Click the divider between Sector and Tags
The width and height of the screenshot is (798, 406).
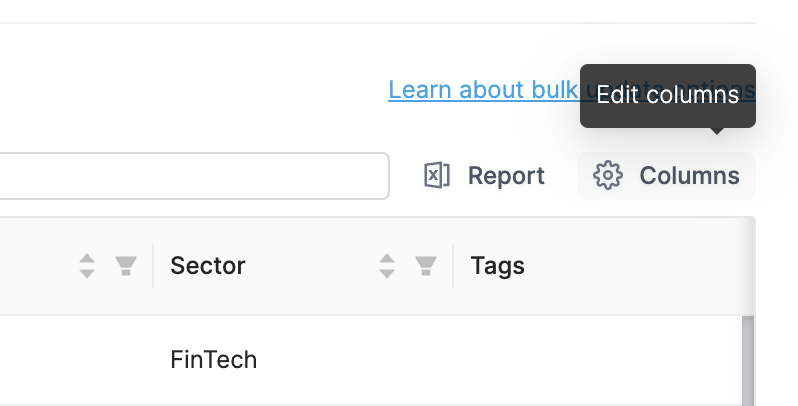click(454, 266)
